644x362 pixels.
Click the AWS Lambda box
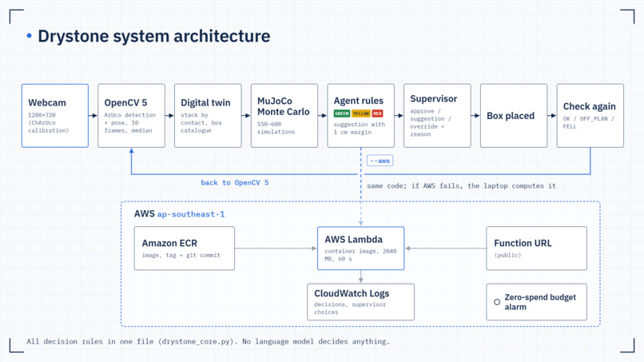pyautogui.click(x=360, y=249)
